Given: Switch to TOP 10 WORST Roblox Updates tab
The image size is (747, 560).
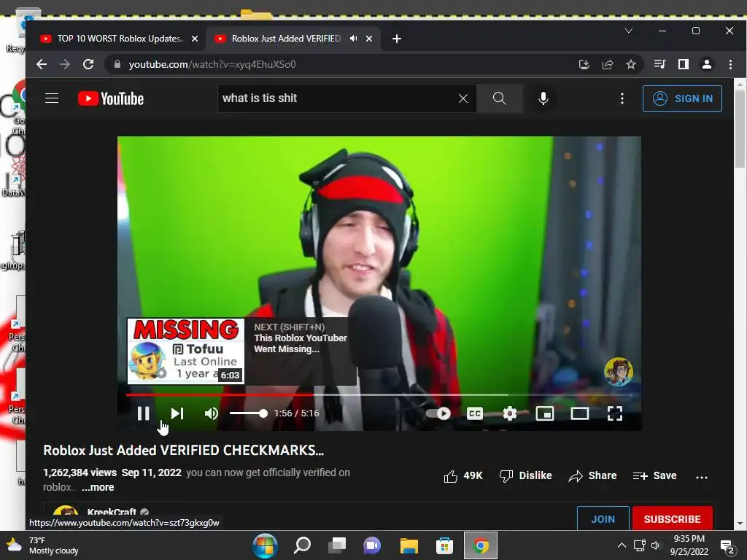Looking at the screenshot, I should click(x=119, y=39).
